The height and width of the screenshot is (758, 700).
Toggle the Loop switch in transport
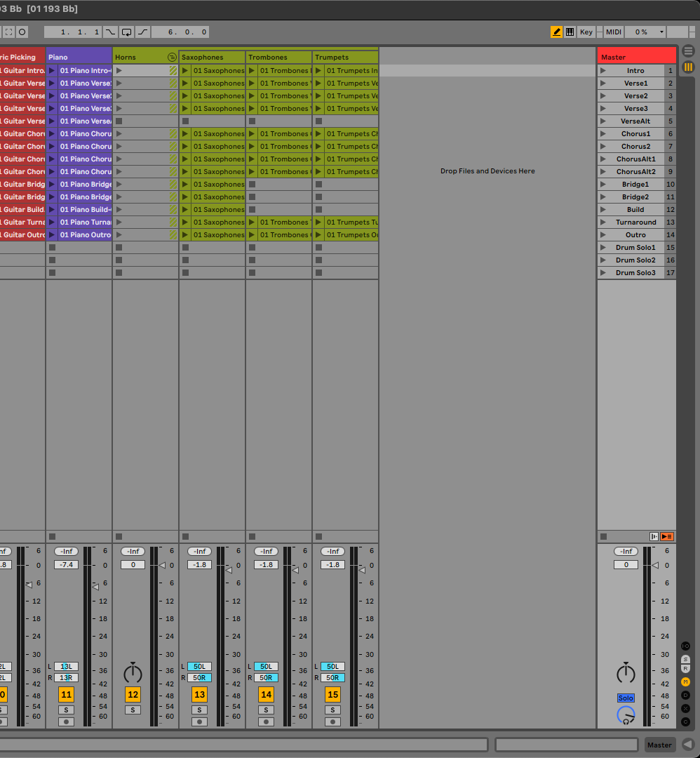(126, 32)
